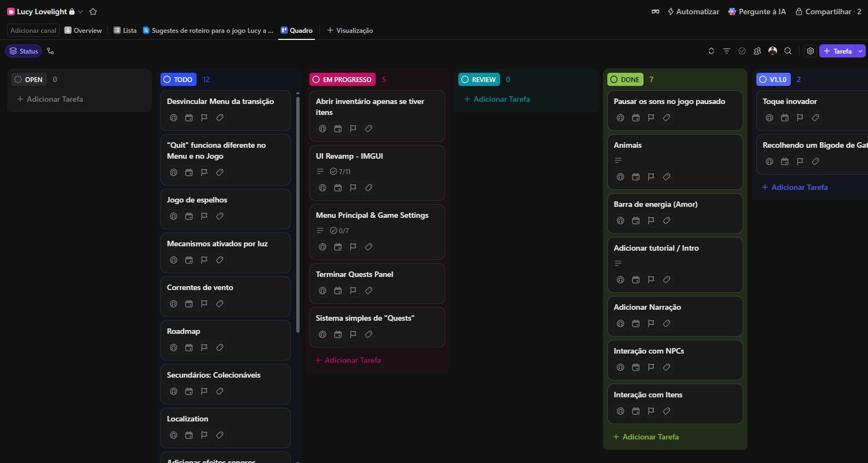Set due date on Jogo de espelhos card
Screen dimensions: 868x463
click(189, 216)
